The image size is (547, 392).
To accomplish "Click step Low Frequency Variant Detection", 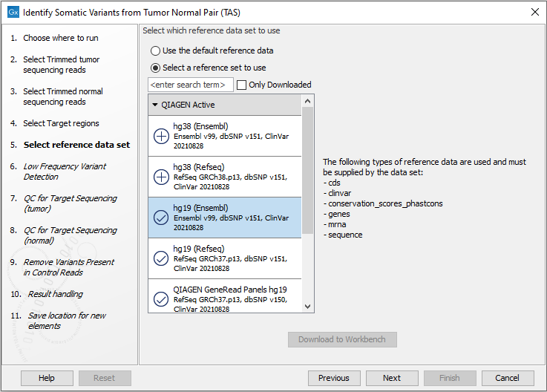I will (x=65, y=171).
